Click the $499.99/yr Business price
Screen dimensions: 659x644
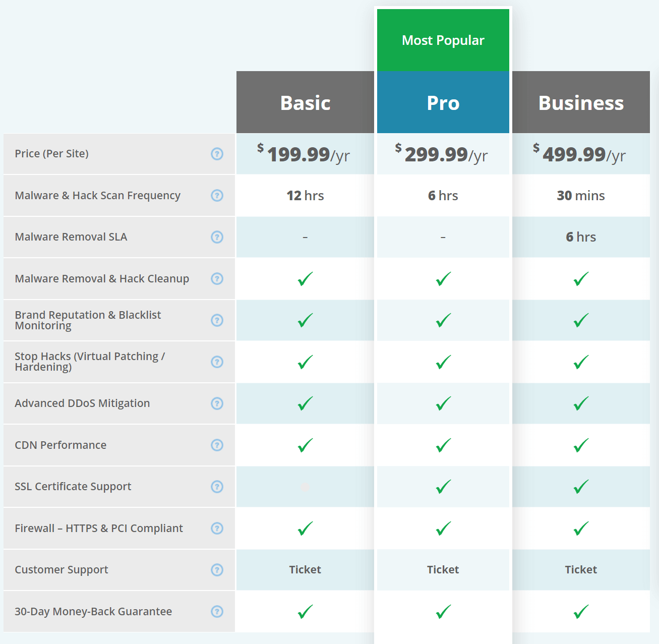coord(579,154)
